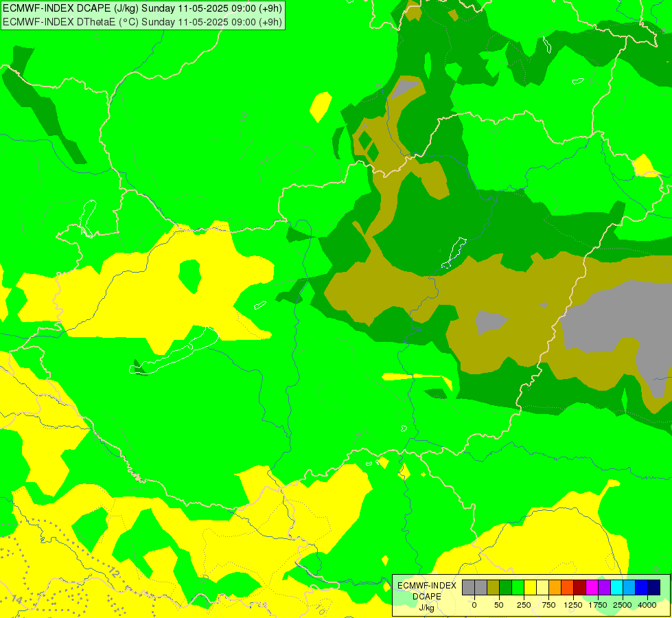Screen dimensions: 672x618
Task: Click the legend scale value 2500
Action: click(x=623, y=605)
